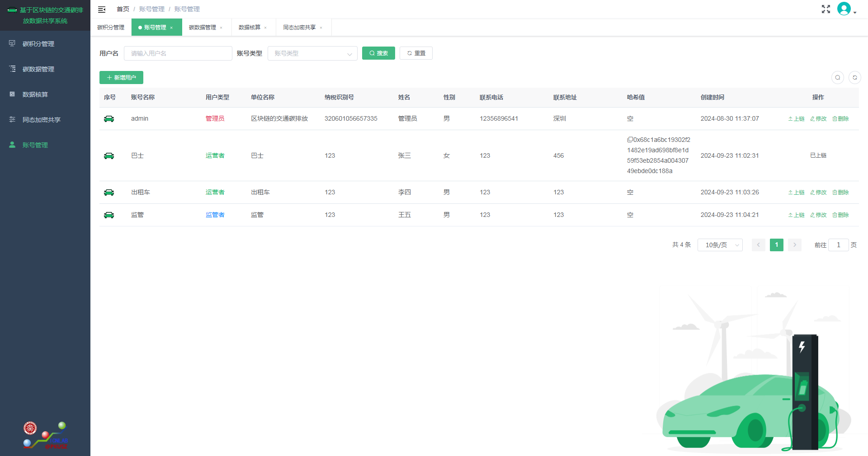Open the user avatar menu
The width and height of the screenshot is (868, 456).
point(846,9)
